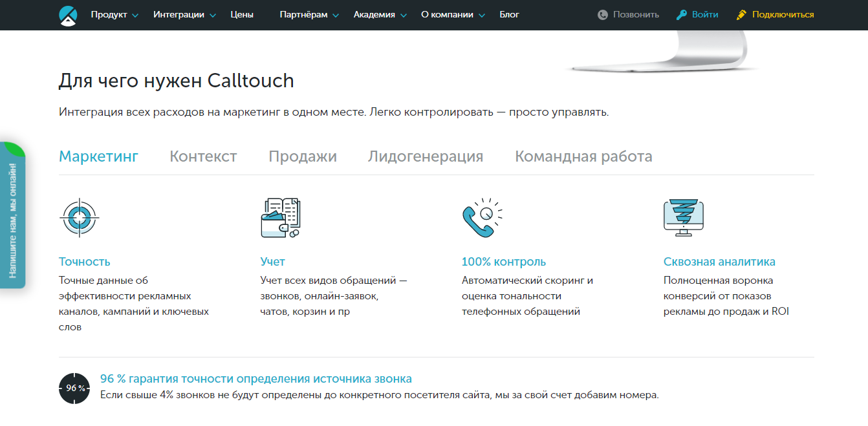Expand the О компании dropdown chevron
The image size is (868, 426).
coord(482,16)
